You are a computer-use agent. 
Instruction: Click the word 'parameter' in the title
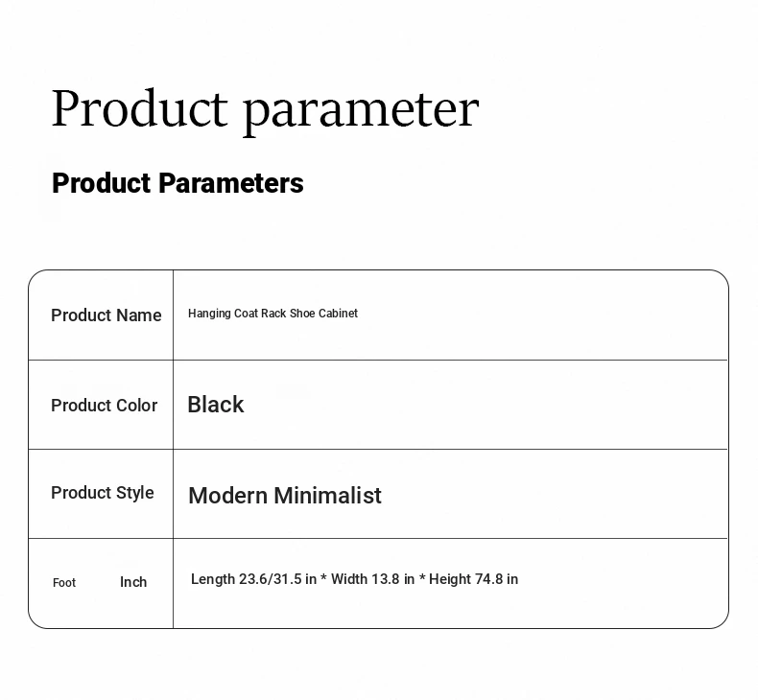(361, 114)
